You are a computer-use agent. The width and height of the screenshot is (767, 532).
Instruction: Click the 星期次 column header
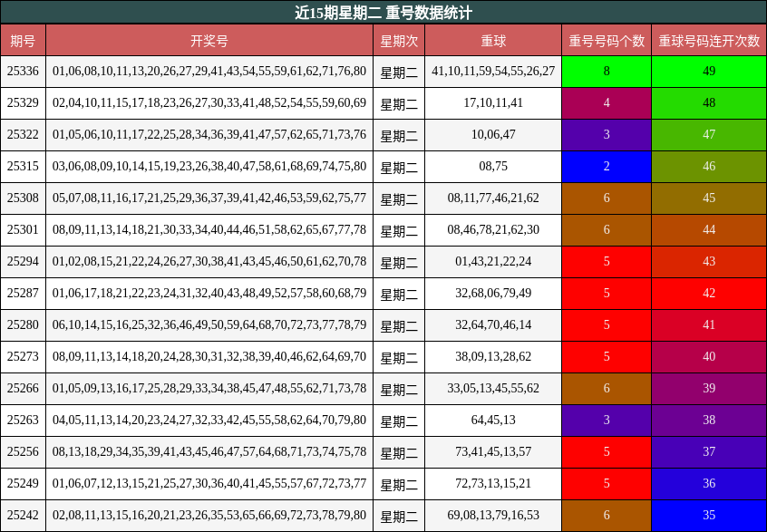click(400, 41)
